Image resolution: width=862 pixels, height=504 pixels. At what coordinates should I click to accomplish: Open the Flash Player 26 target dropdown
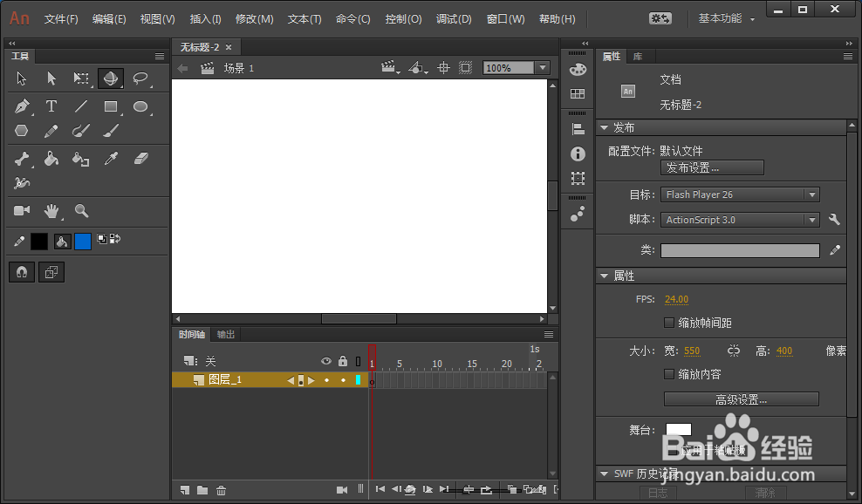point(740,194)
